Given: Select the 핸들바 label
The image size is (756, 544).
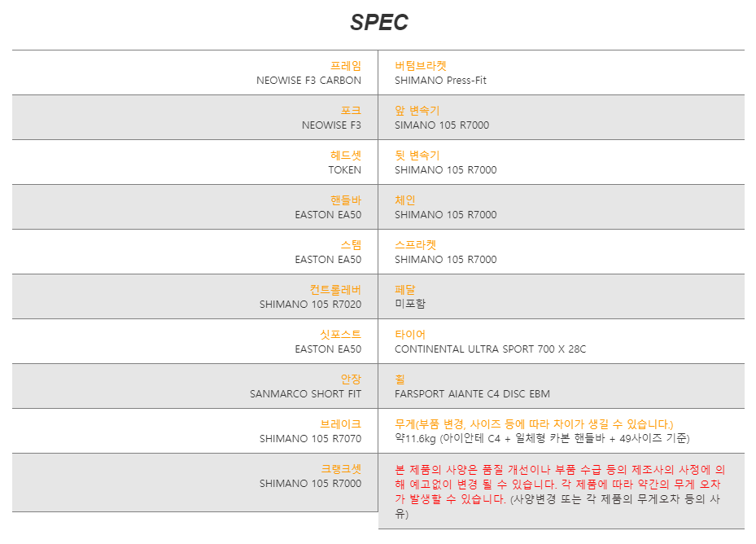Looking at the screenshot, I should point(345,200).
